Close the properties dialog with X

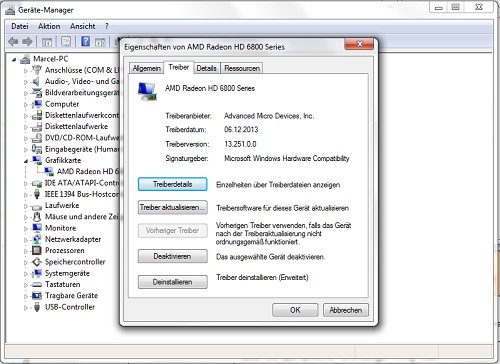click(x=359, y=44)
